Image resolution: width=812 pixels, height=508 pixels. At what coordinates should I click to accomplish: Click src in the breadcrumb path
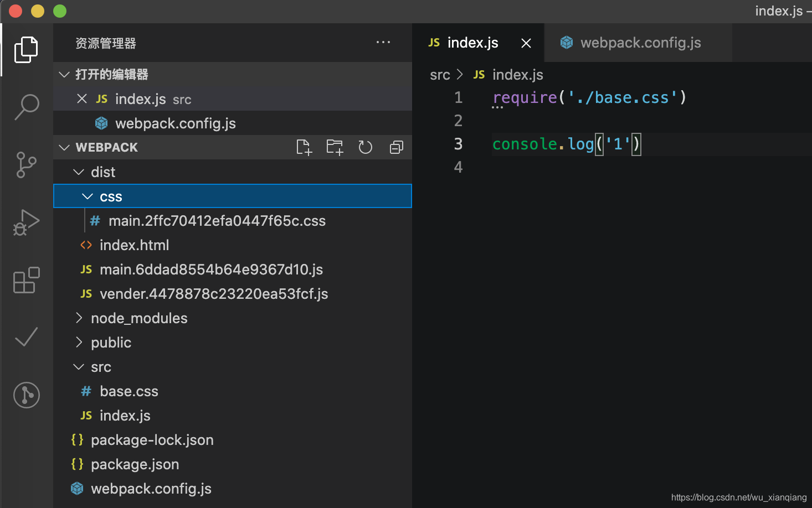440,75
